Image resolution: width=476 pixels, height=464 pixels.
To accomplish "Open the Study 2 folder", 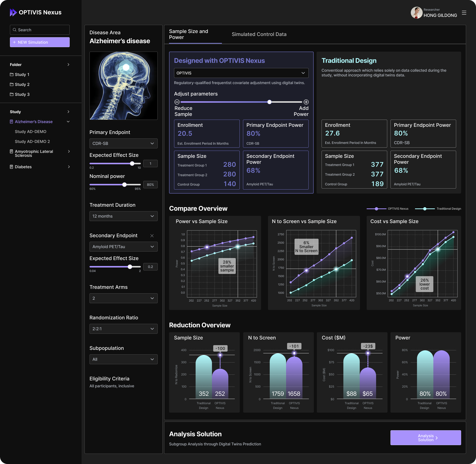I will [x=22, y=84].
